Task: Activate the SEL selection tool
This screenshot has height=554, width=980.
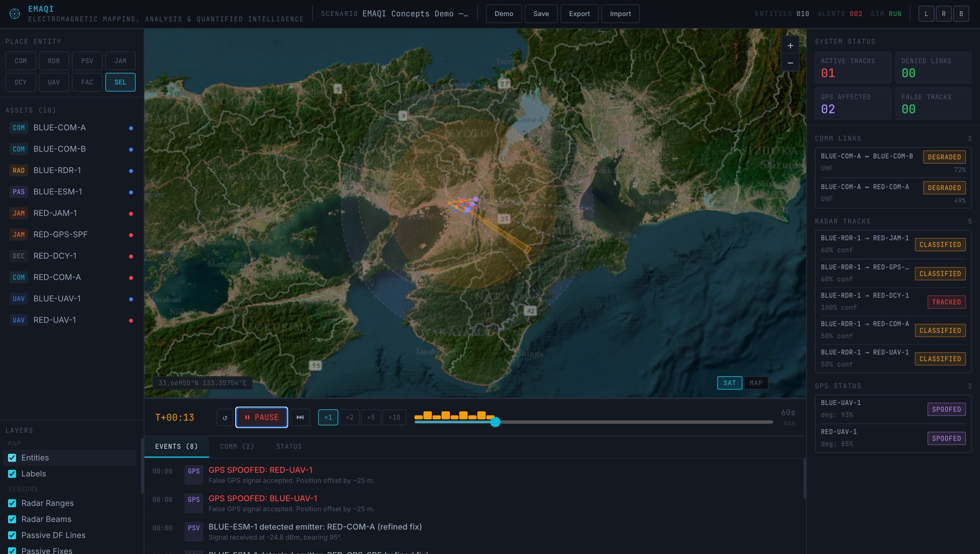Action: (120, 82)
